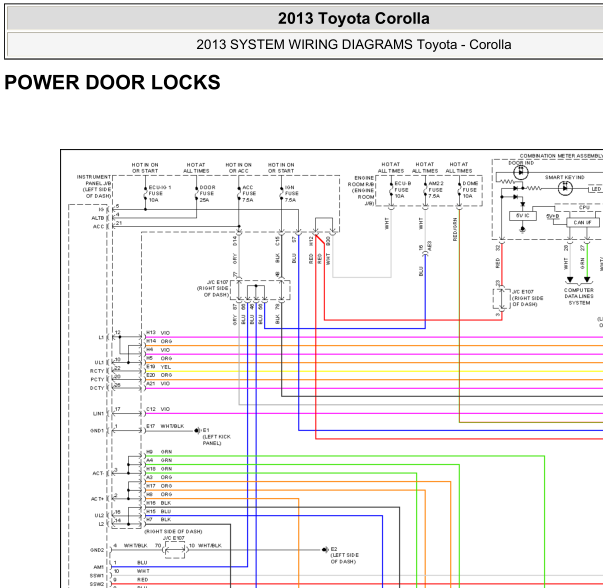Click 'H4 VIO' wire label
The width and height of the screenshot is (603, 588).
point(158,350)
